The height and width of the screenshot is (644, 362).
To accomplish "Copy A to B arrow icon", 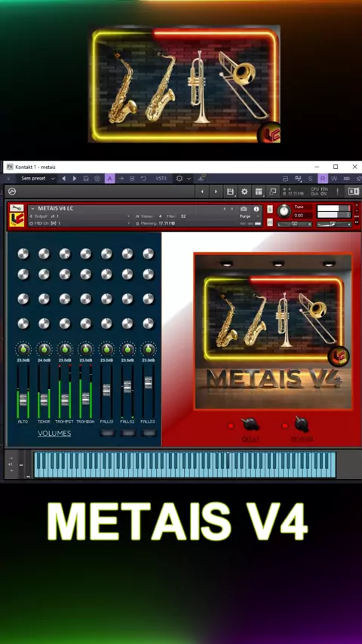I will [121, 179].
